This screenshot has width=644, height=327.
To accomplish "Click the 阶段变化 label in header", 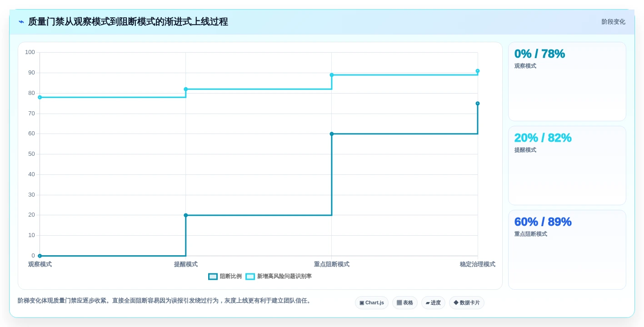I will pos(613,22).
